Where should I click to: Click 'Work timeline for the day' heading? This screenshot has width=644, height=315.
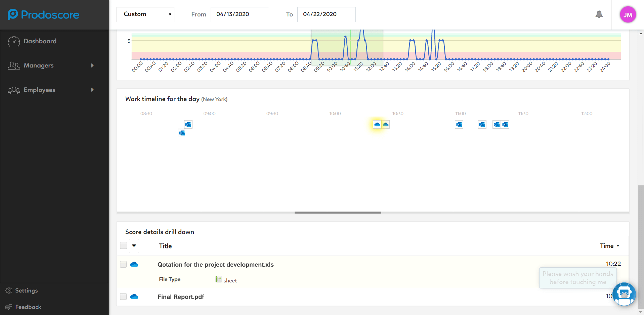click(162, 99)
